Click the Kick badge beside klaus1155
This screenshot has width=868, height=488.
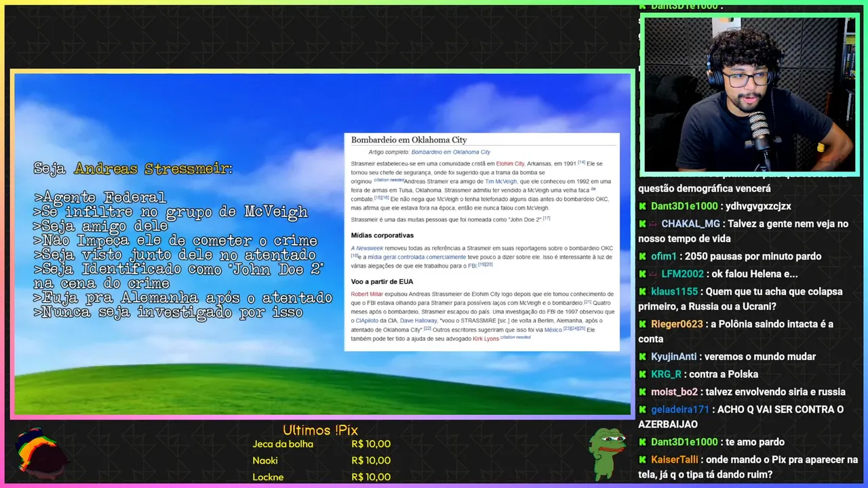(x=642, y=291)
